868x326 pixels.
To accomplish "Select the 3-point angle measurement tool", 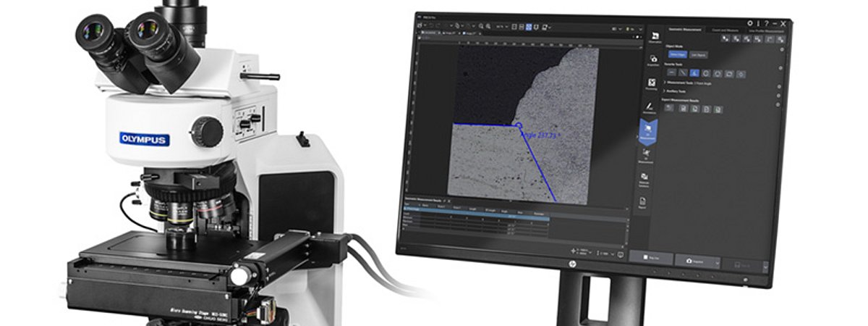I will [694, 72].
